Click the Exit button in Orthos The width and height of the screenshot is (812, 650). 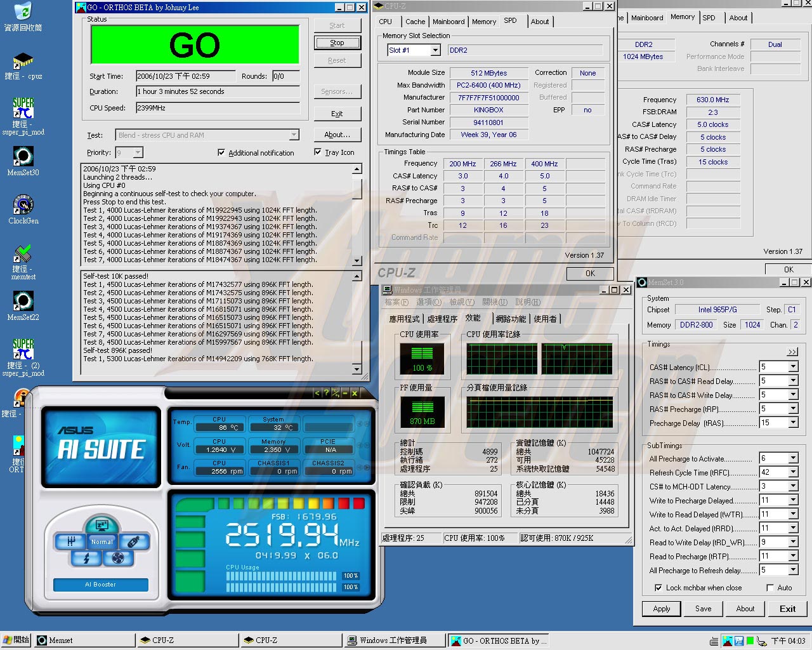pos(337,114)
